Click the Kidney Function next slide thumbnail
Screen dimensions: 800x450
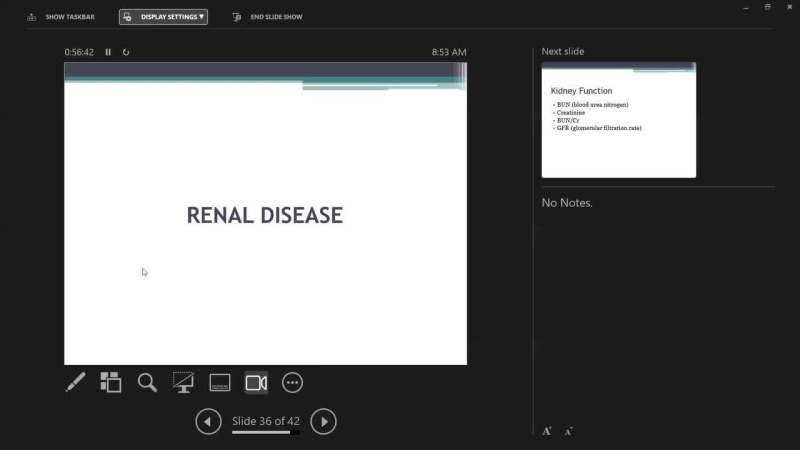click(618, 120)
